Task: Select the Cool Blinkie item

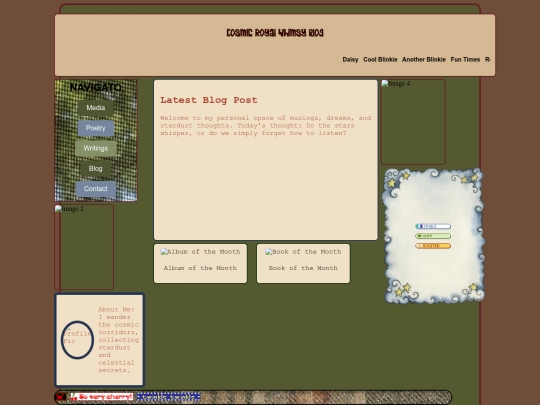Action: click(380, 60)
